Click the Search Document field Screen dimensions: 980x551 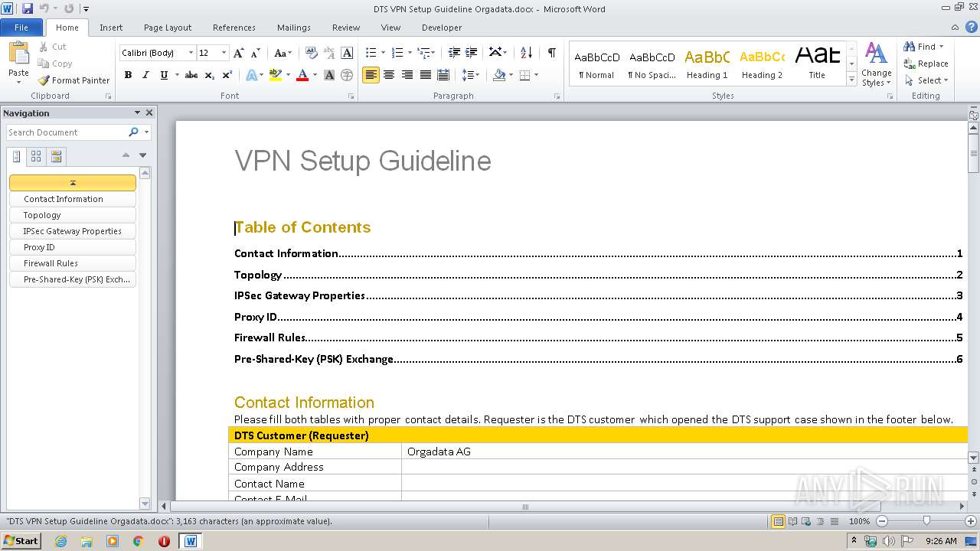67,132
